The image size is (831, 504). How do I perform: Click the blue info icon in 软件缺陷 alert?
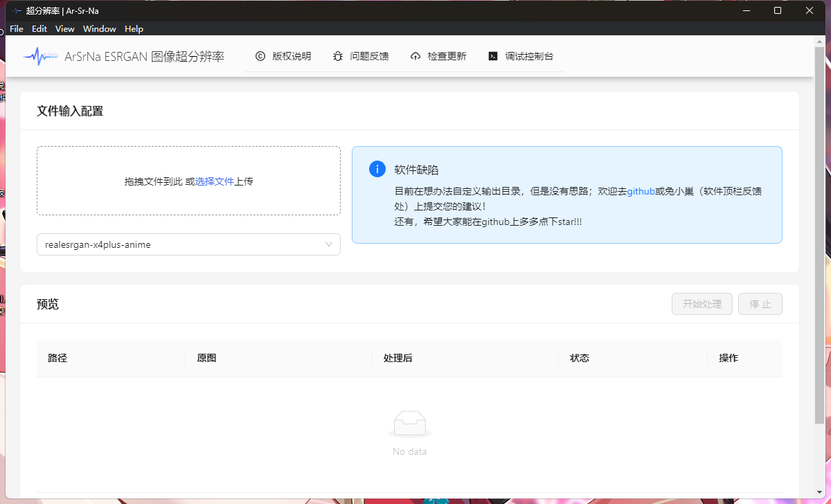click(377, 169)
